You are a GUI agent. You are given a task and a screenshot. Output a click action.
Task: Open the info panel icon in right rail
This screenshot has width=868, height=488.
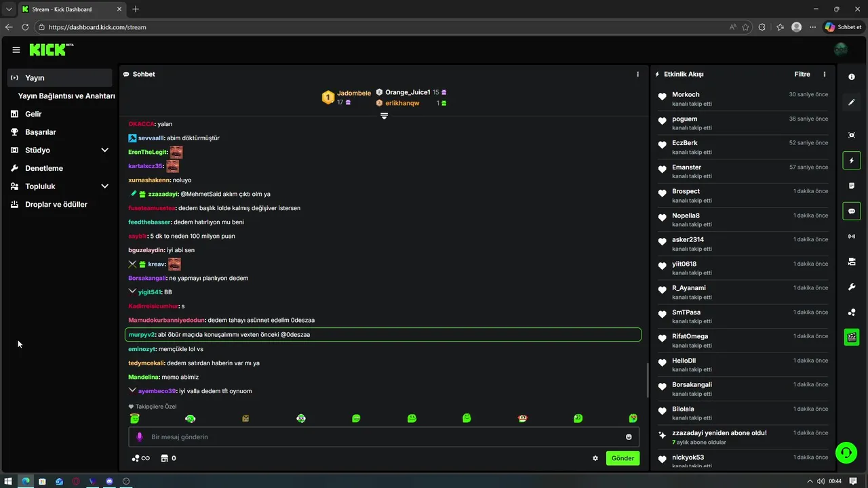click(852, 77)
